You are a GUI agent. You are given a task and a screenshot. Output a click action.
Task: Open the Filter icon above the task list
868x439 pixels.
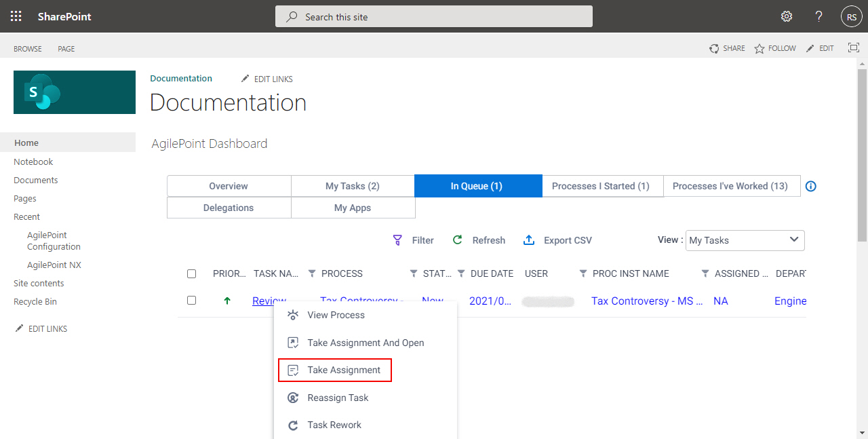click(x=397, y=240)
